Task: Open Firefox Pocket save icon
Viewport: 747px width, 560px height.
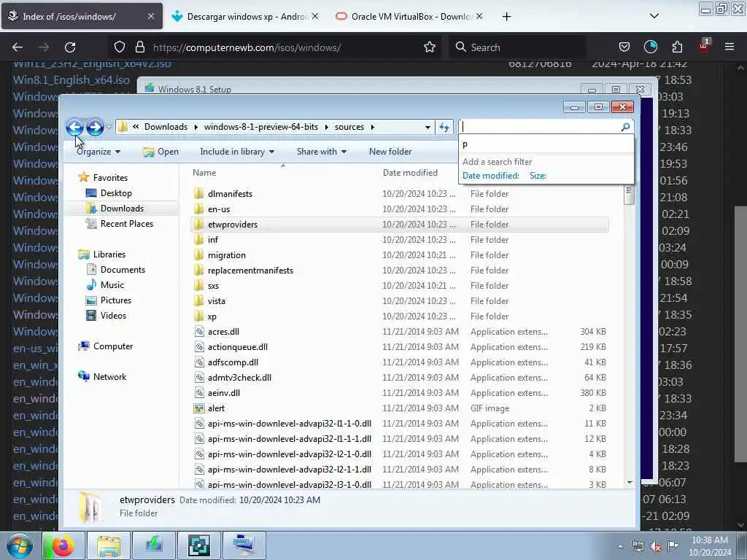Action: tap(624, 47)
